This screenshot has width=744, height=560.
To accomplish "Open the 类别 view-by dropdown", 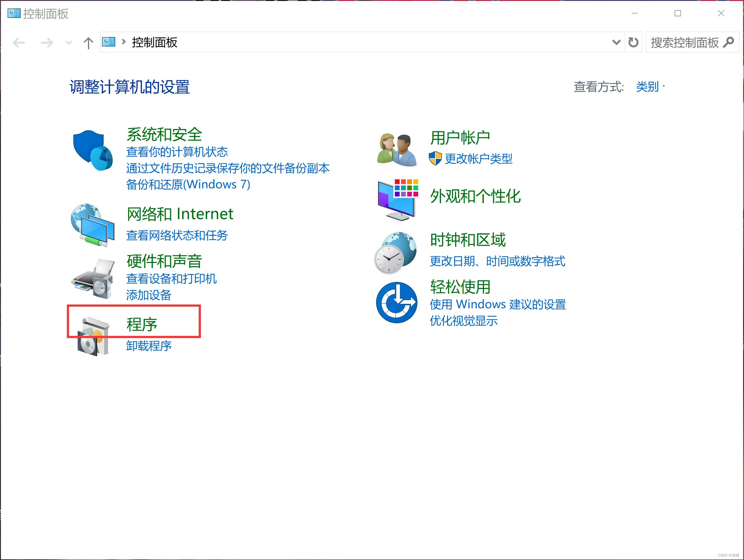I will pos(650,87).
